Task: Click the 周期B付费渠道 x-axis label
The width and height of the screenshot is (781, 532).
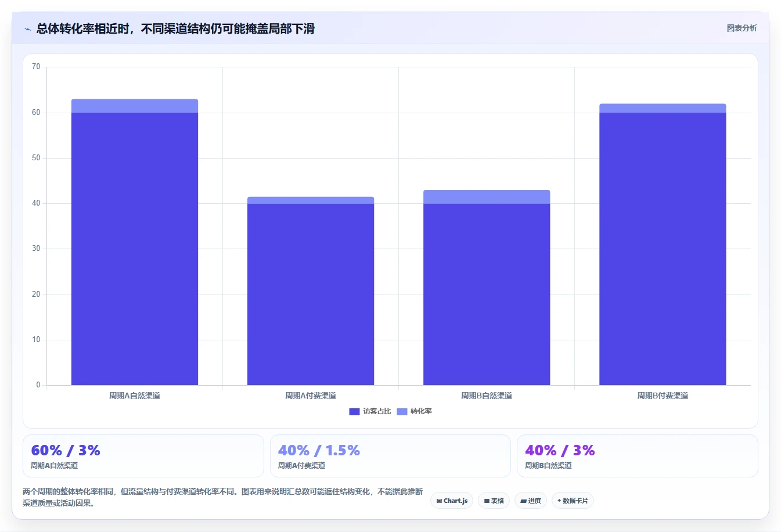Action: point(663,396)
